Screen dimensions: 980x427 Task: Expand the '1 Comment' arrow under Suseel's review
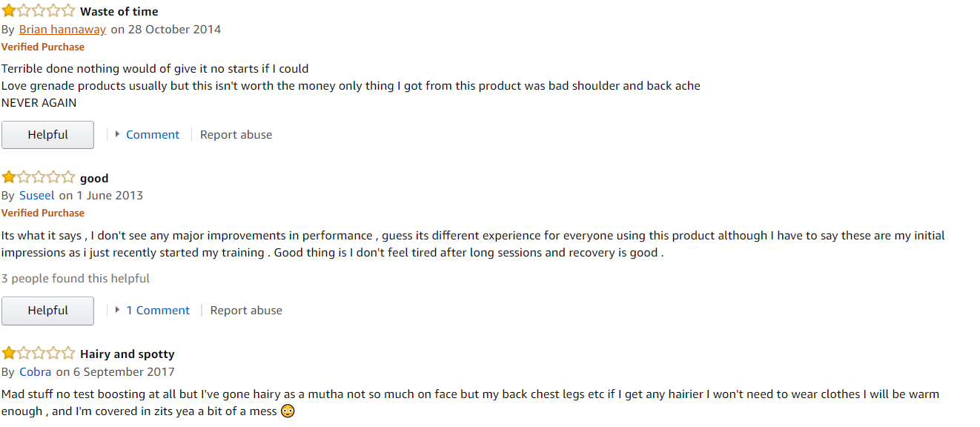118,310
